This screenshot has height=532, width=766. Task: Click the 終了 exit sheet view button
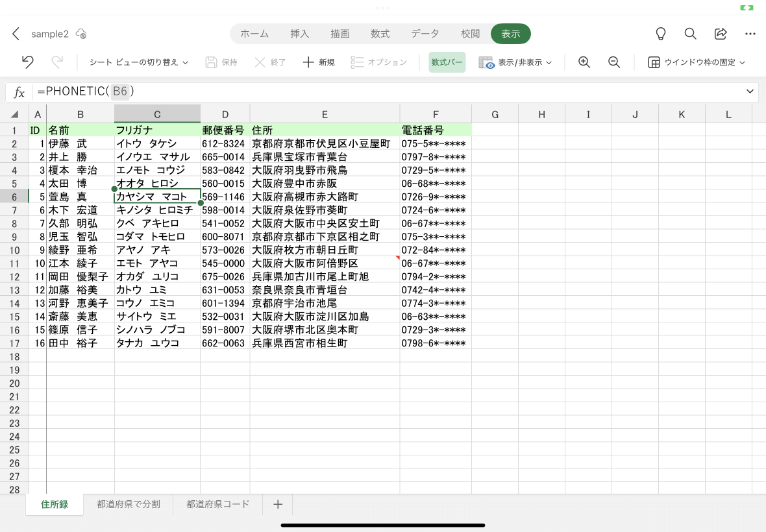coord(270,62)
